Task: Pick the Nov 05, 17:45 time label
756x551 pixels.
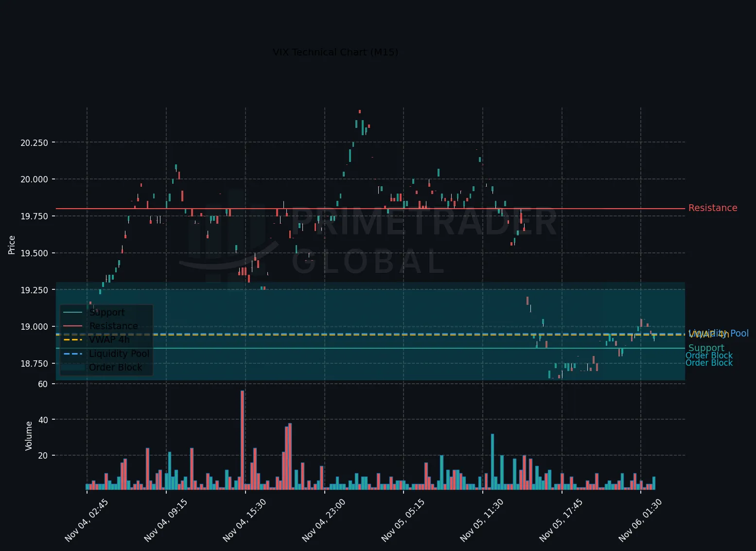Action: click(x=561, y=520)
